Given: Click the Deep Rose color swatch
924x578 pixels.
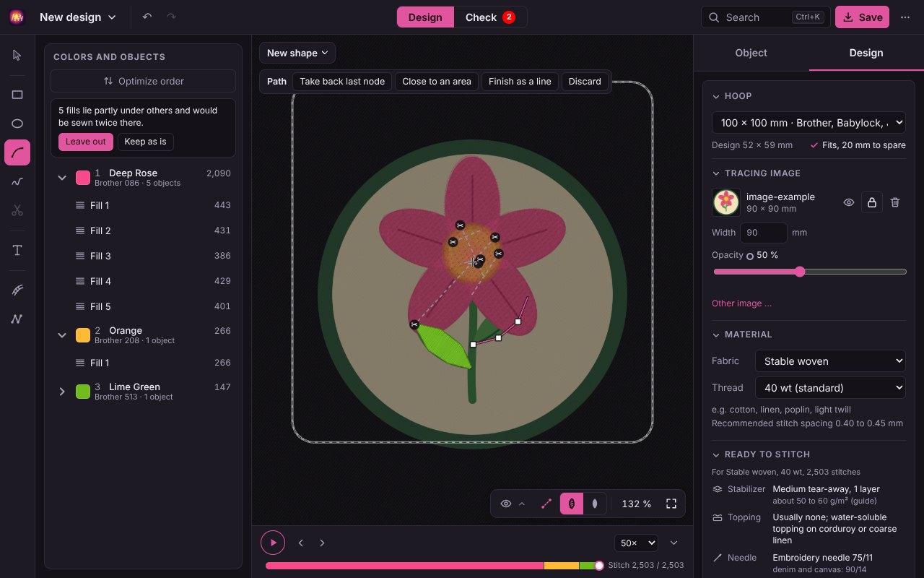Looking at the screenshot, I should pyautogui.click(x=83, y=178).
